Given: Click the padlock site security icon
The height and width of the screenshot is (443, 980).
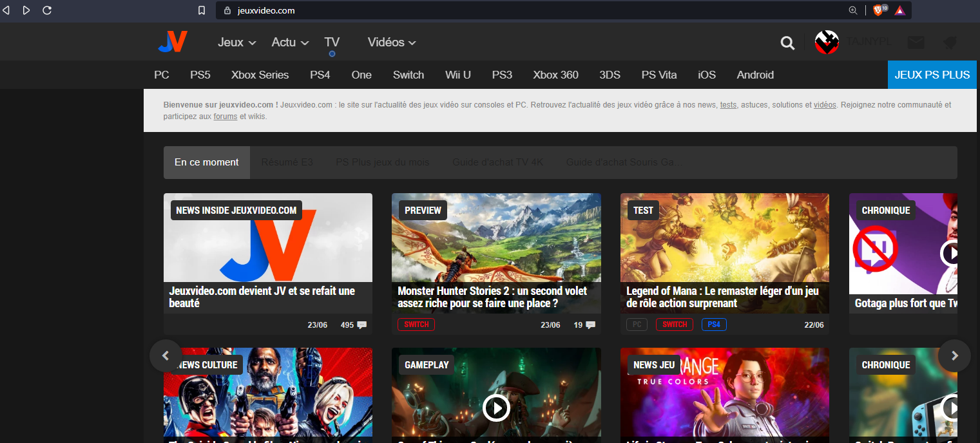Looking at the screenshot, I should coord(227,11).
